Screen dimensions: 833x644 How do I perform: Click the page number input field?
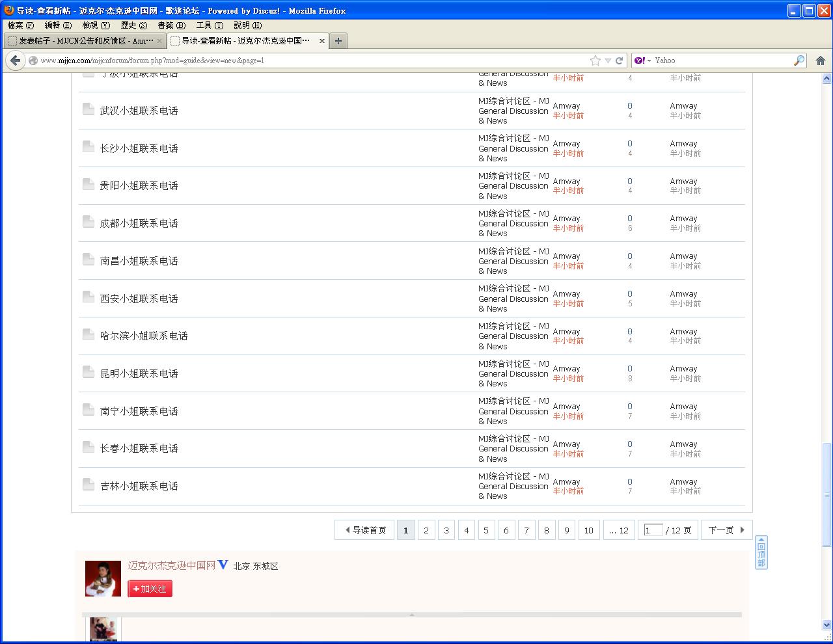653,530
